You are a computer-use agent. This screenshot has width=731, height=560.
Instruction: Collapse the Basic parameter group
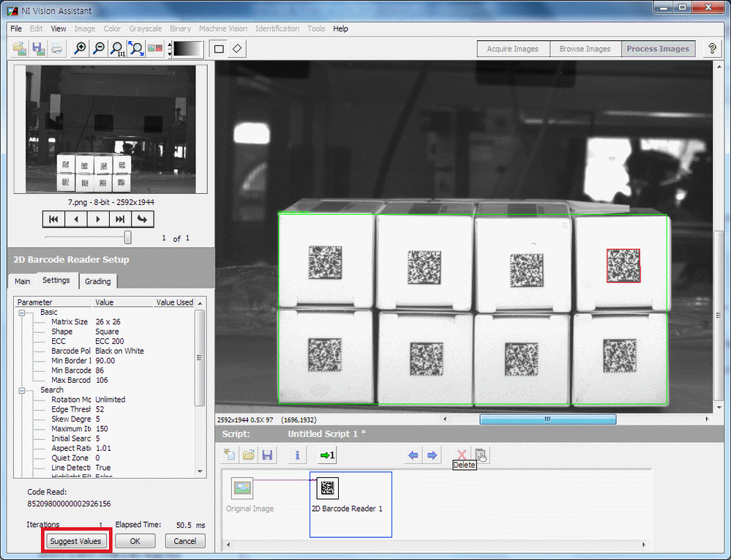[21, 313]
